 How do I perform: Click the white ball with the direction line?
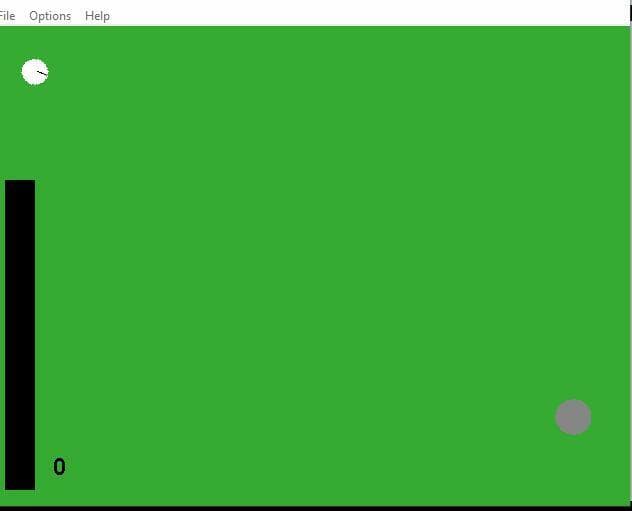point(35,72)
